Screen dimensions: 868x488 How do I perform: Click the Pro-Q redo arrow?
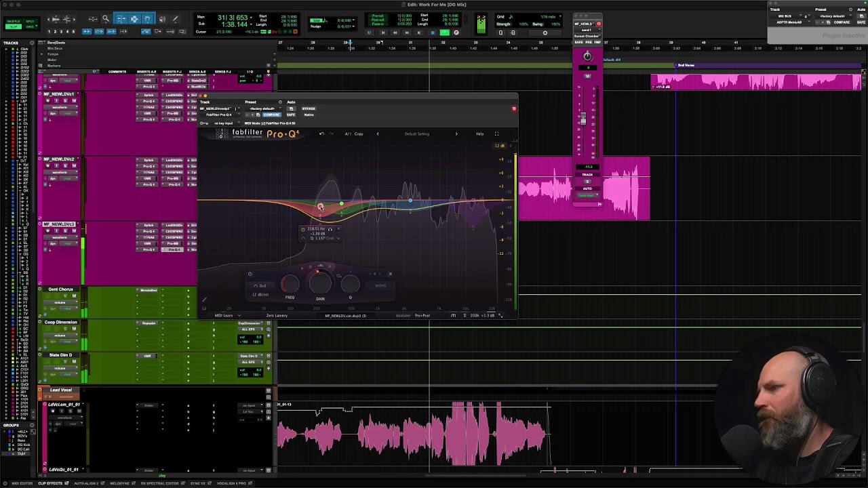[331, 134]
